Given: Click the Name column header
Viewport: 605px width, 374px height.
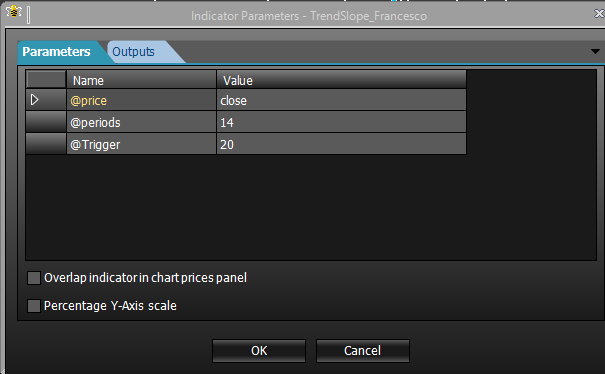Looking at the screenshot, I should point(141,80).
